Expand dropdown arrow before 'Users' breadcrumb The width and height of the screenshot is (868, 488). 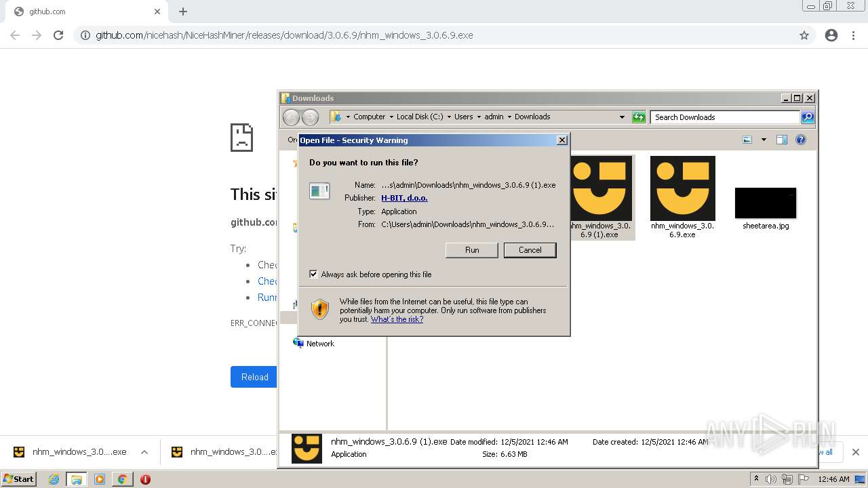448,117
